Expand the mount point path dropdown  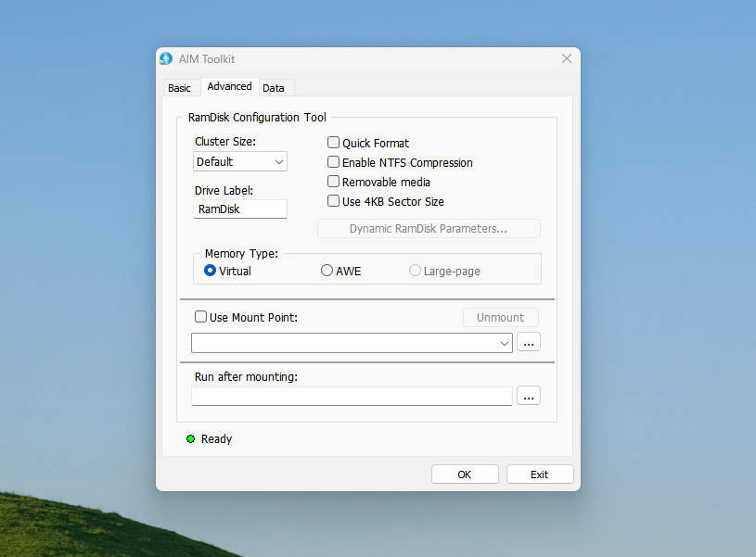tap(505, 344)
